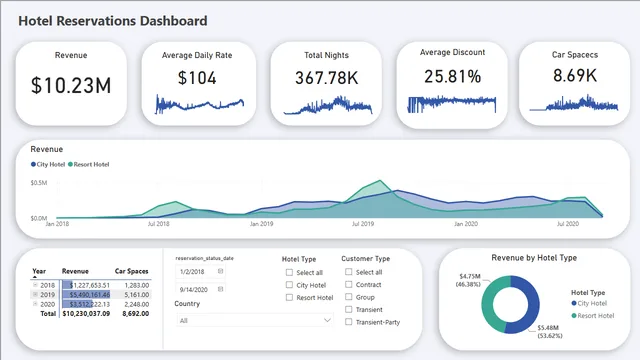Click the end date field 9/14/2020

coord(200,289)
